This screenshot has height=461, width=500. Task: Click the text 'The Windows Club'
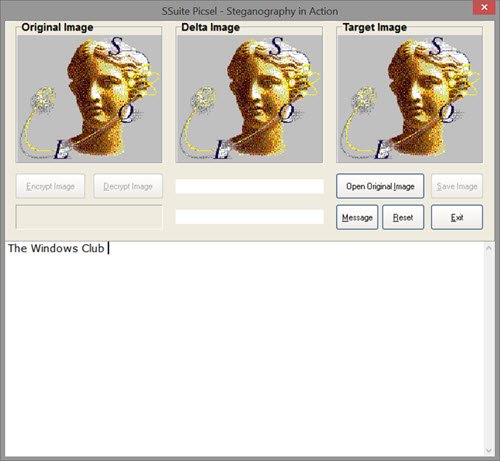pos(56,248)
